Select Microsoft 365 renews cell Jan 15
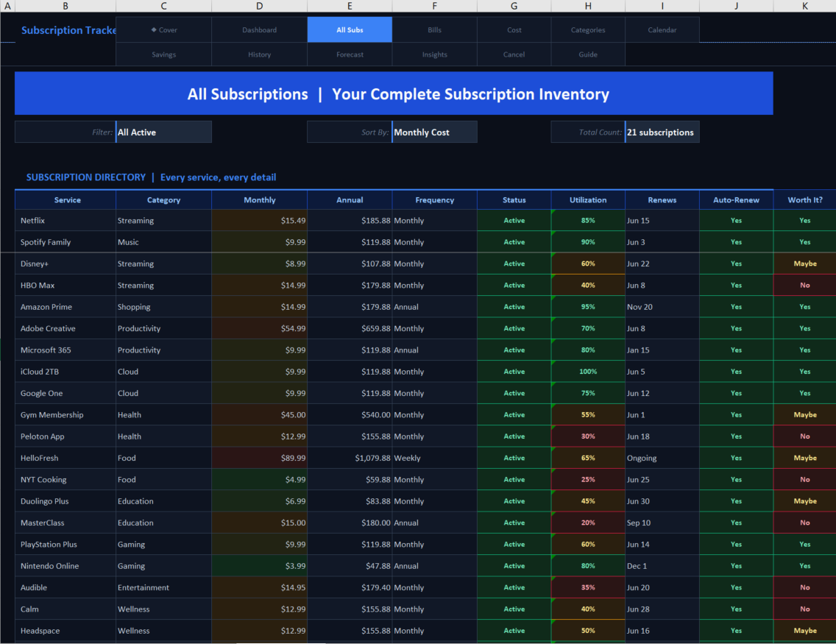This screenshot has height=644, width=836. coord(662,350)
